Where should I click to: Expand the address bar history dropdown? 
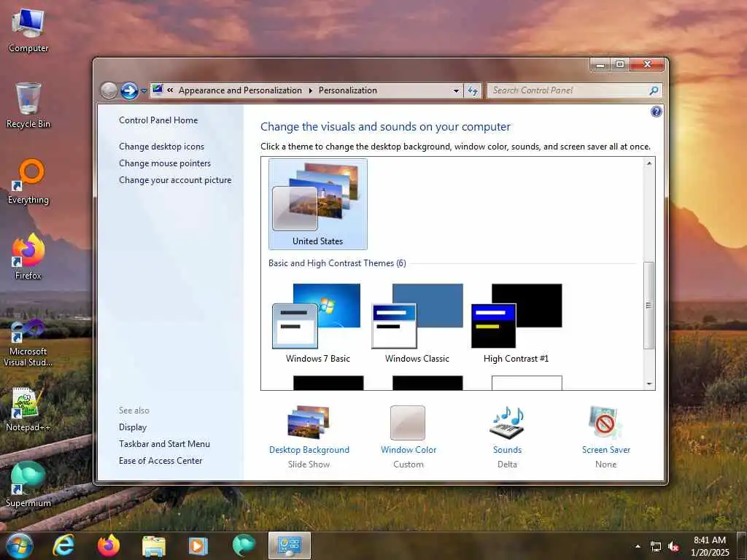456,90
